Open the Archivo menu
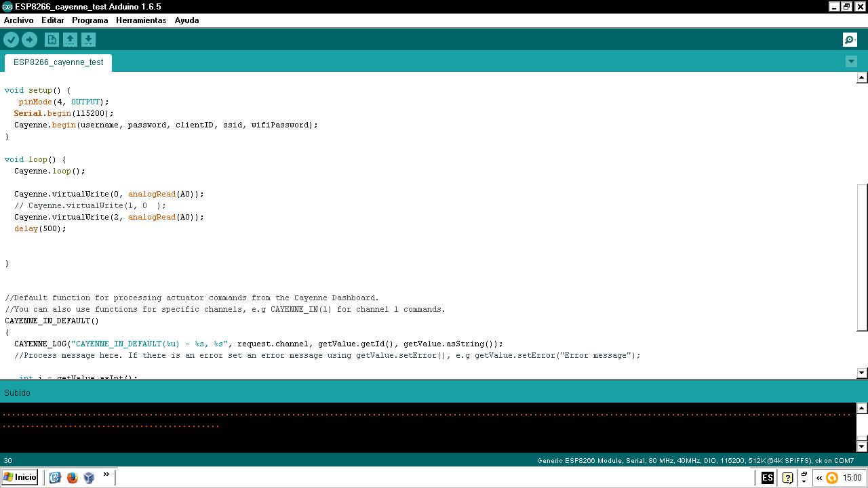The image size is (868, 488). (x=18, y=20)
